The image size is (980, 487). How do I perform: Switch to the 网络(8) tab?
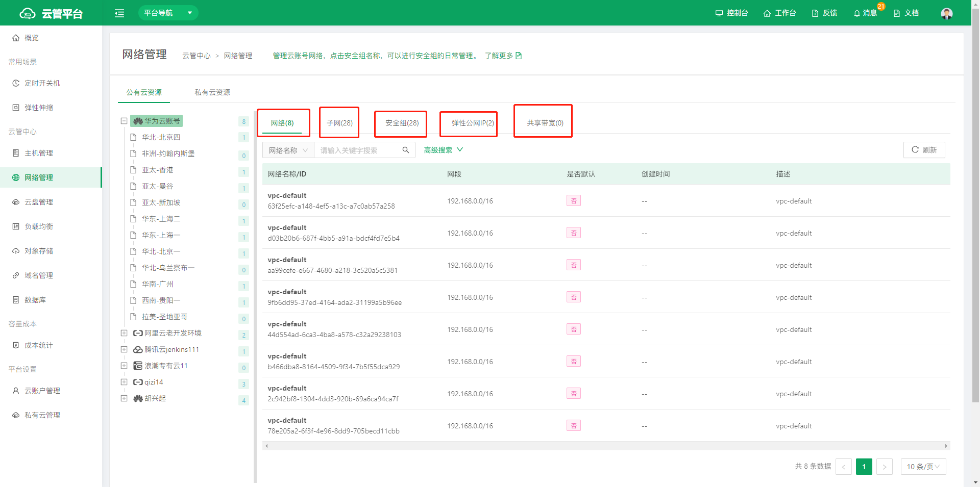[282, 123]
